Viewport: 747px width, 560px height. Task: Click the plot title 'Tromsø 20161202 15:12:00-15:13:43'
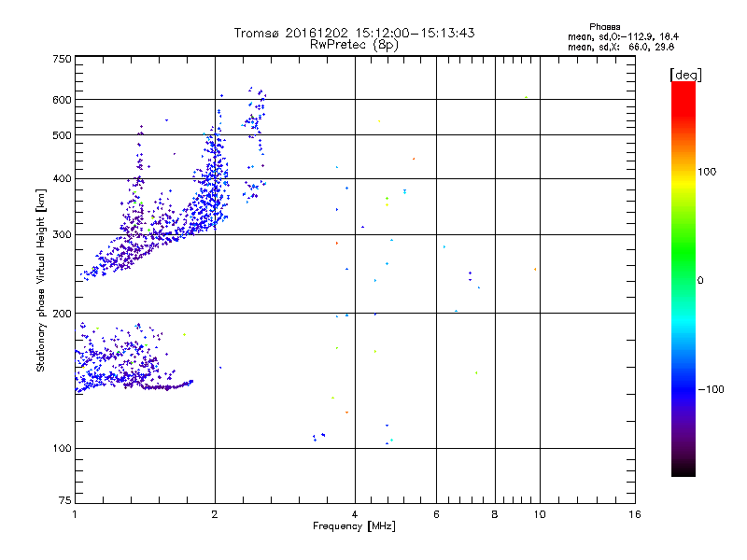point(354,33)
